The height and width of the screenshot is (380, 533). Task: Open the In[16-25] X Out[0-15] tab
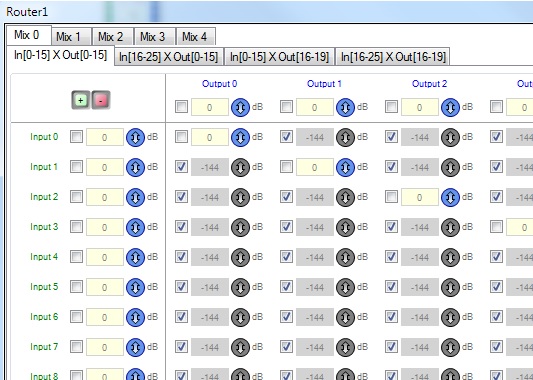click(169, 56)
